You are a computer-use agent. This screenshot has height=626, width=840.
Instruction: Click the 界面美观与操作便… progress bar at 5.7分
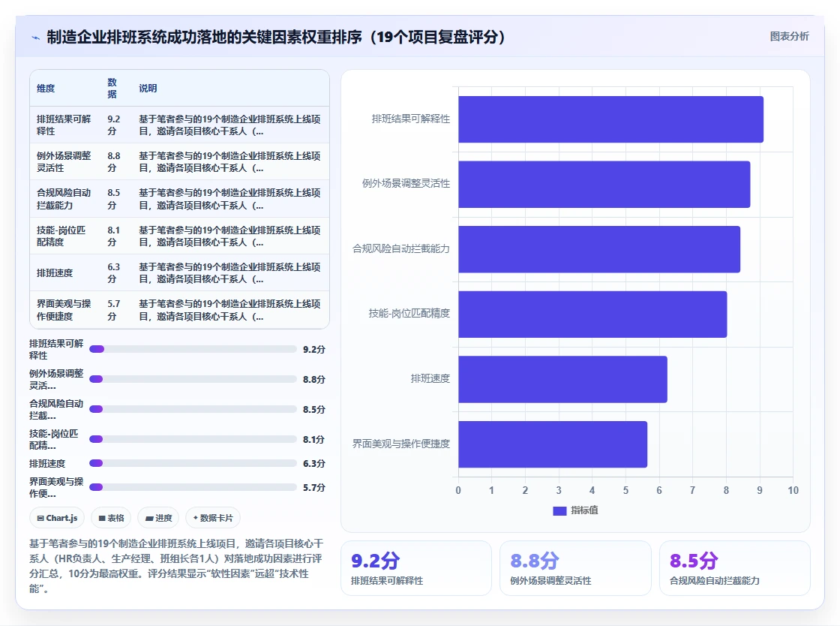[x=193, y=488]
